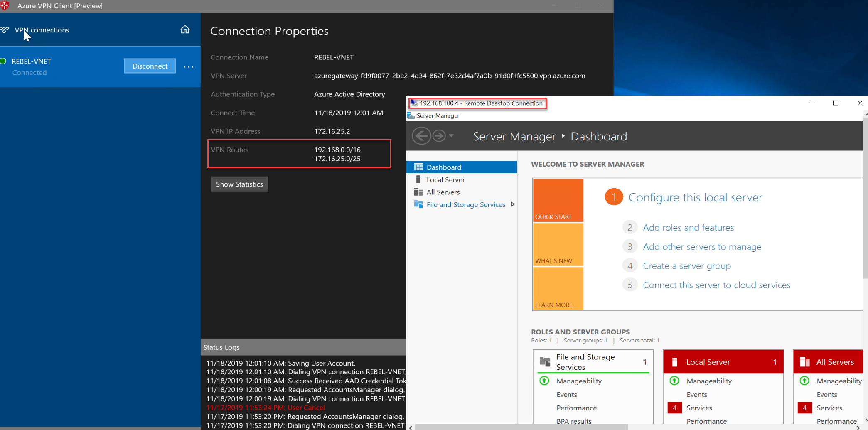Click Show Statistics button
The height and width of the screenshot is (430, 868).
coord(239,184)
